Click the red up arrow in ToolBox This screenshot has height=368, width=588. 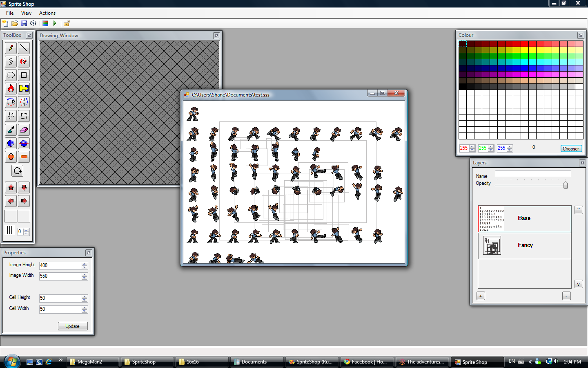pyautogui.click(x=11, y=188)
